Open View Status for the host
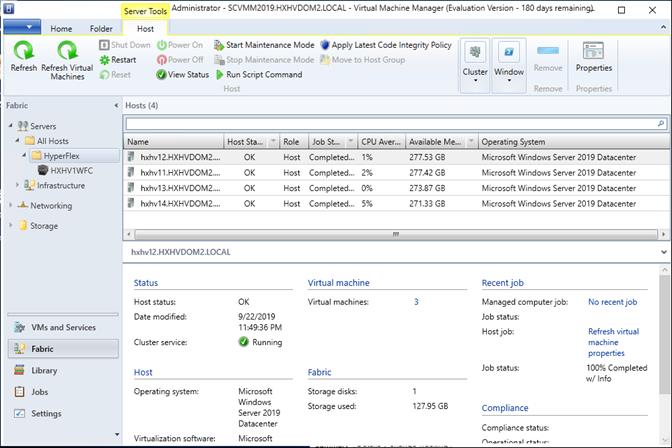 click(183, 75)
